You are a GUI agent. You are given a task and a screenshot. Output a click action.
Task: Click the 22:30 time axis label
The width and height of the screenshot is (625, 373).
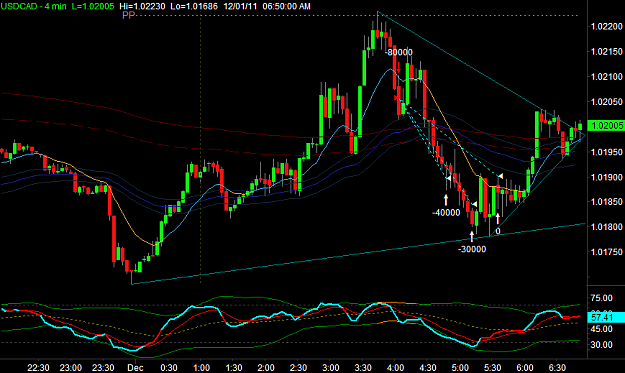(38, 368)
